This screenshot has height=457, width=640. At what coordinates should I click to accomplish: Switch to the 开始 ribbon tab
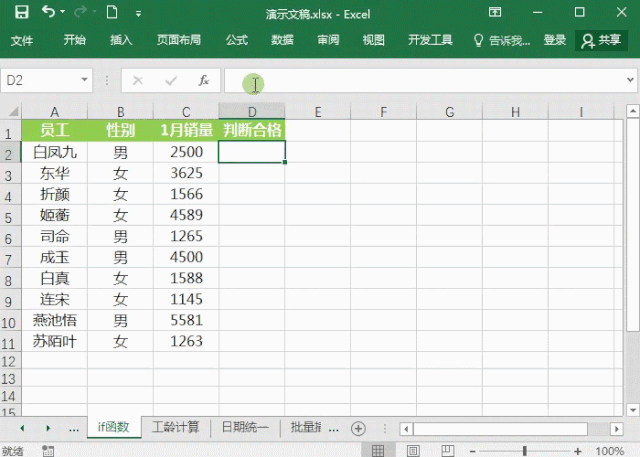click(75, 40)
